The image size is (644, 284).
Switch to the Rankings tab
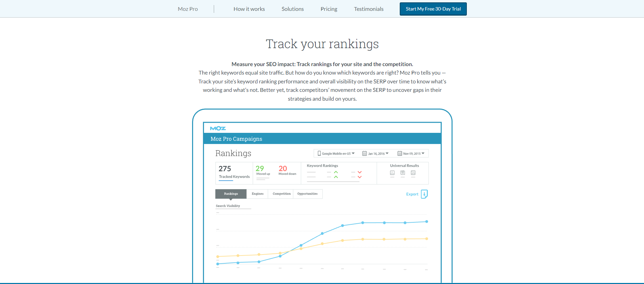(x=231, y=194)
